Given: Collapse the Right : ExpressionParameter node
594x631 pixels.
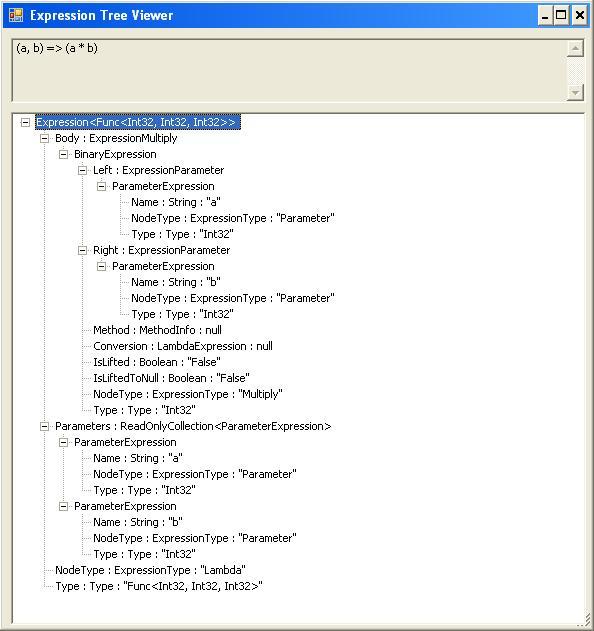Looking at the screenshot, I should [82, 250].
